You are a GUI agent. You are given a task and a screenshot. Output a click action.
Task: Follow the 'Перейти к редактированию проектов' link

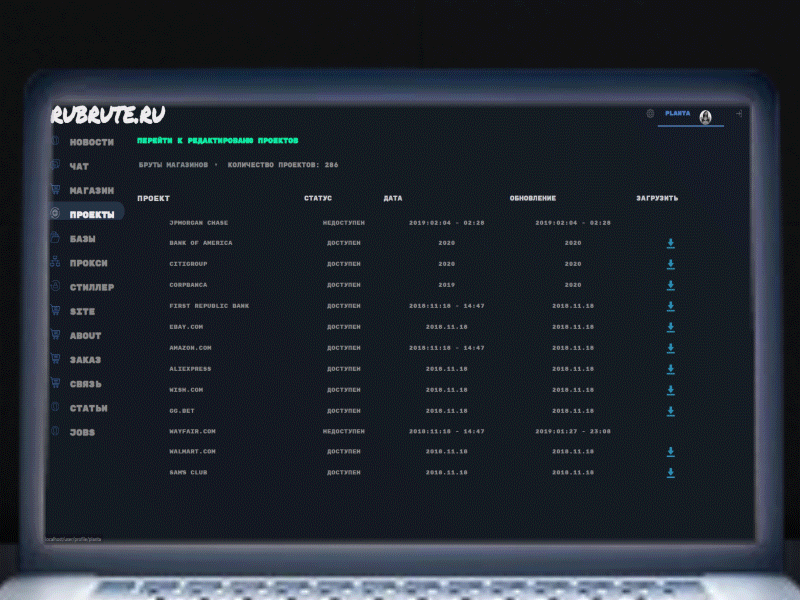[x=218, y=140]
